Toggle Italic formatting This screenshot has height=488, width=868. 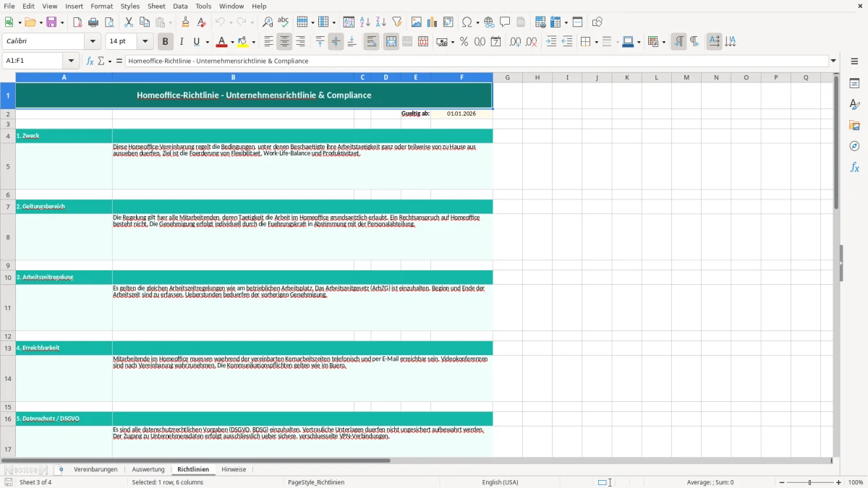[x=182, y=42]
